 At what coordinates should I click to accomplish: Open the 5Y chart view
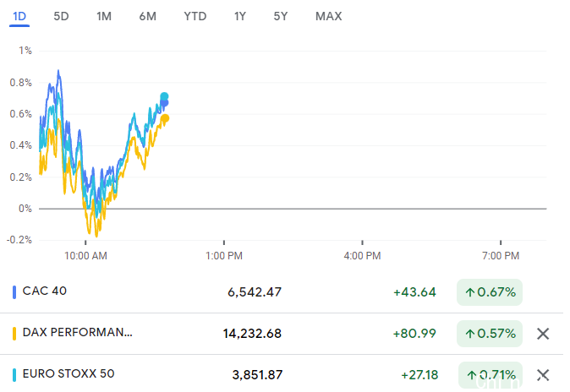tap(280, 16)
